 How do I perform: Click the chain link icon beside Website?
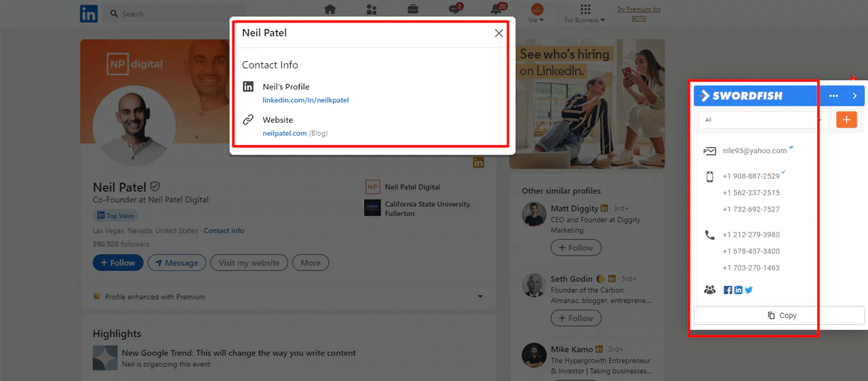pos(248,120)
